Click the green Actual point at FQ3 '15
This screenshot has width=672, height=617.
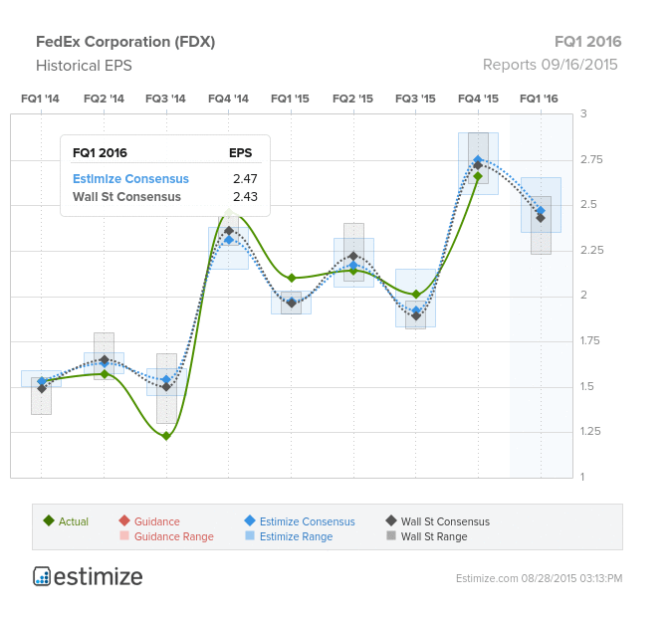[416, 295]
